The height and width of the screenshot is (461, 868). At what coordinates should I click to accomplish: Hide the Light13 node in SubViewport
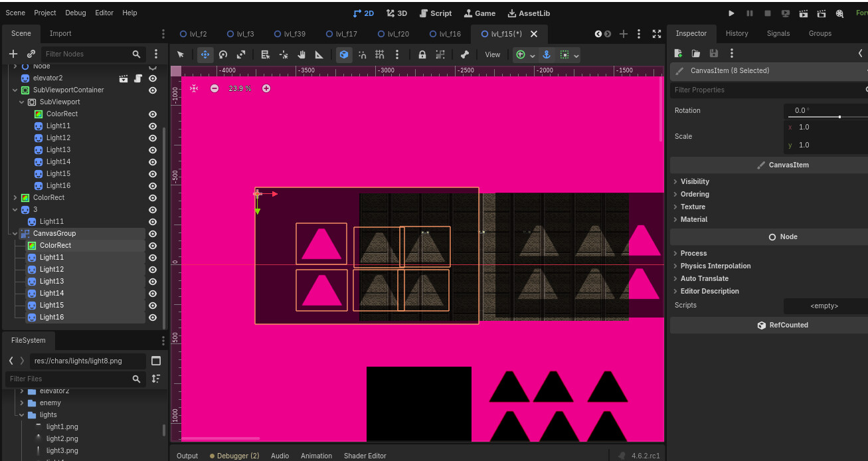tap(153, 150)
